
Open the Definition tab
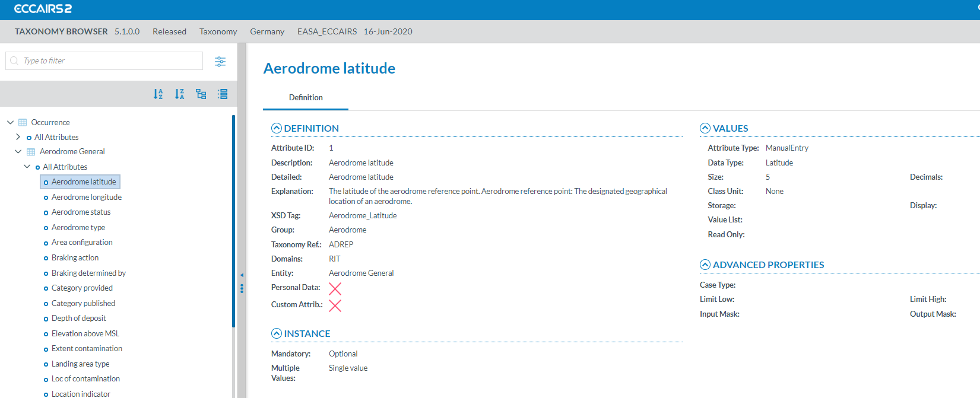tap(306, 97)
